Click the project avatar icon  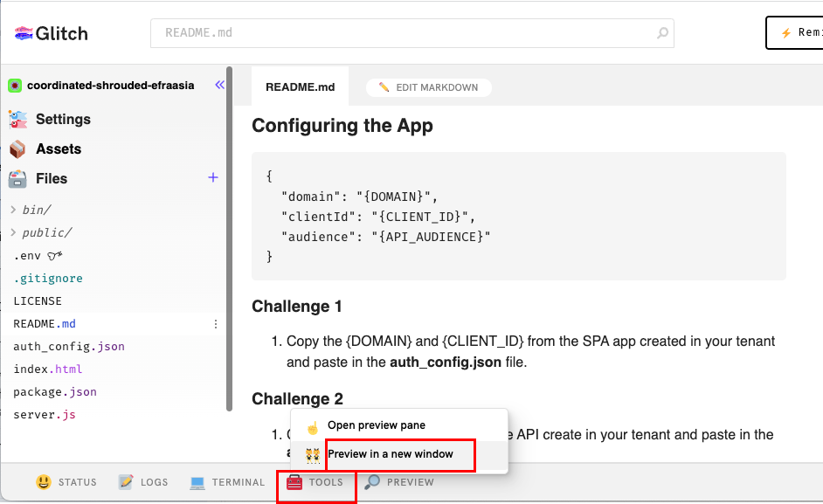15,86
